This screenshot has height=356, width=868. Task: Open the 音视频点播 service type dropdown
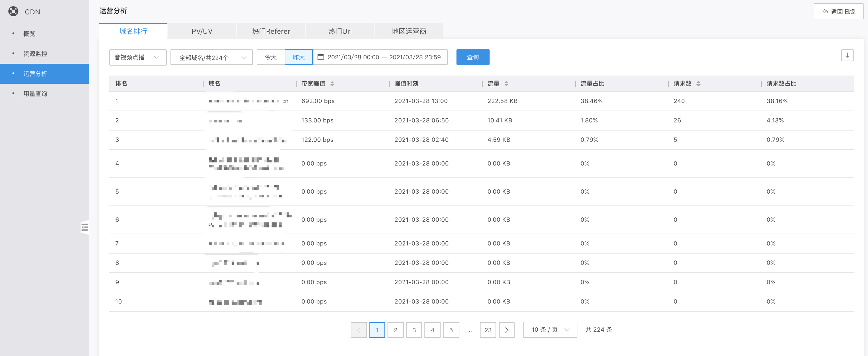coord(137,57)
